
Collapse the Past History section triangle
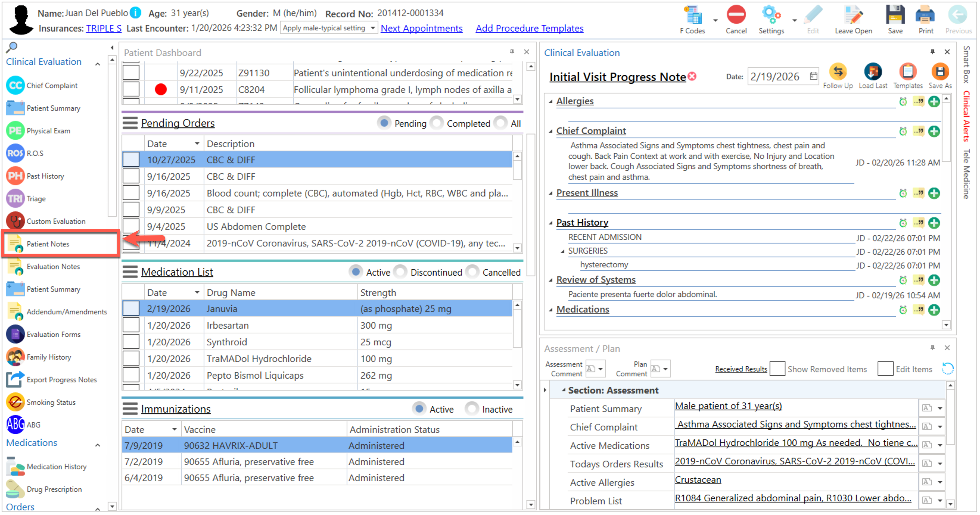pos(550,223)
